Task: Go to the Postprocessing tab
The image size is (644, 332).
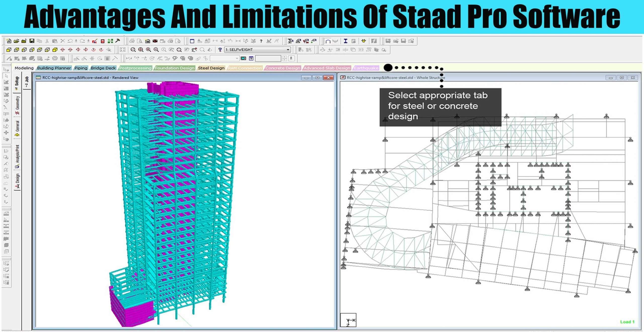Action: coord(135,68)
